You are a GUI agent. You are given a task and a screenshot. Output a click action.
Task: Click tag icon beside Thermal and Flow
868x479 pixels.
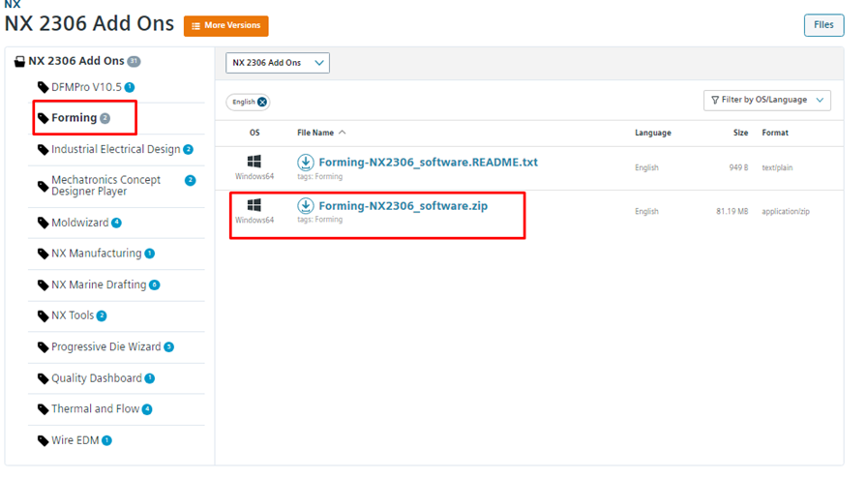click(x=44, y=409)
